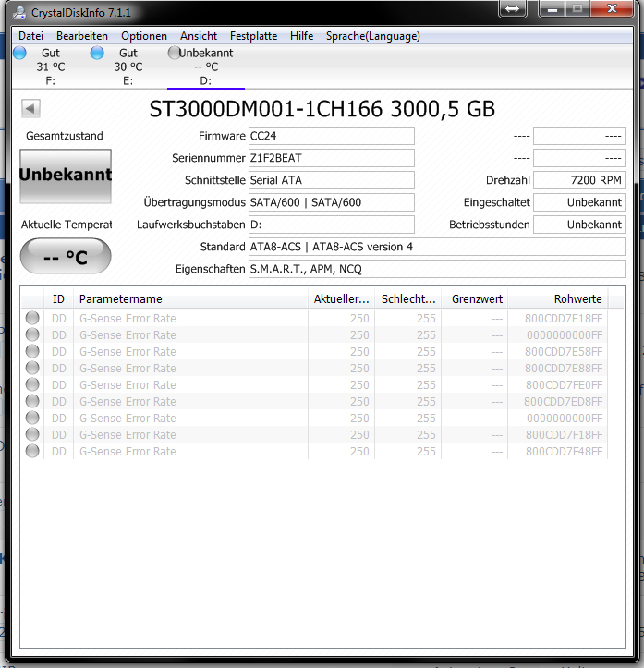Click the Betriebsstunden Unbekannt field

pyautogui.click(x=578, y=225)
